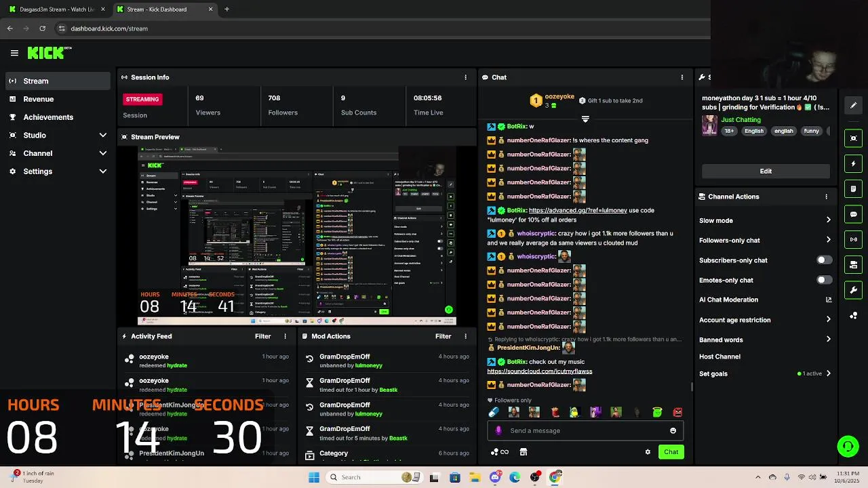
Task: Click the broadcast signal icon in the right sidebar
Action: click(854, 239)
